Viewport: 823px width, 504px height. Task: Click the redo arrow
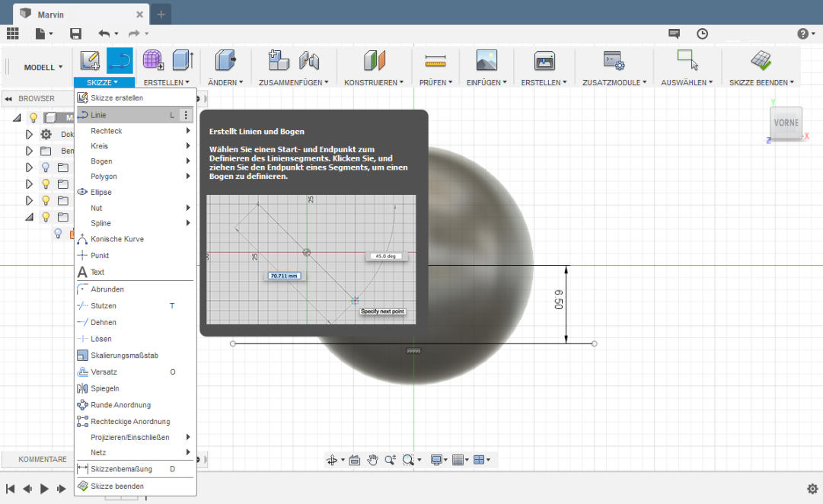click(x=134, y=33)
